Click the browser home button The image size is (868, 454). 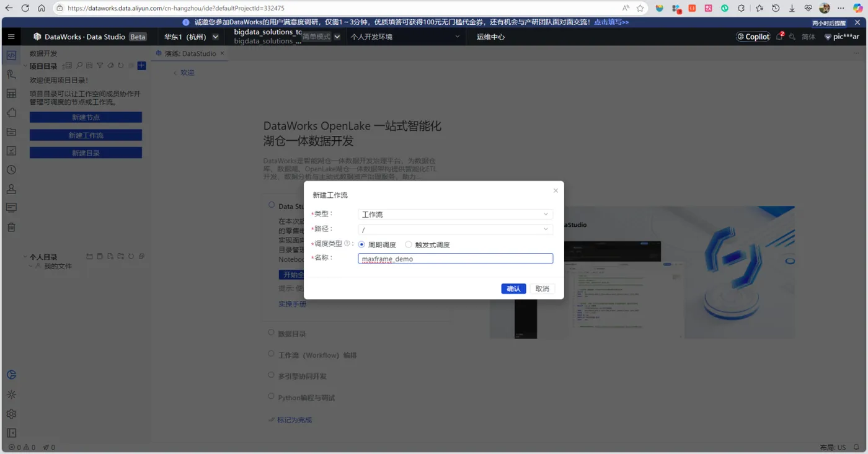point(41,8)
